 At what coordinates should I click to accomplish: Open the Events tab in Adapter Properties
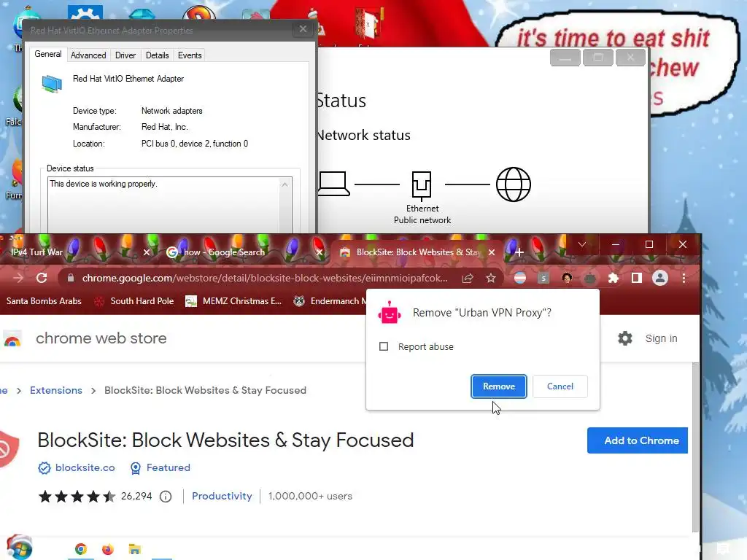[190, 55]
